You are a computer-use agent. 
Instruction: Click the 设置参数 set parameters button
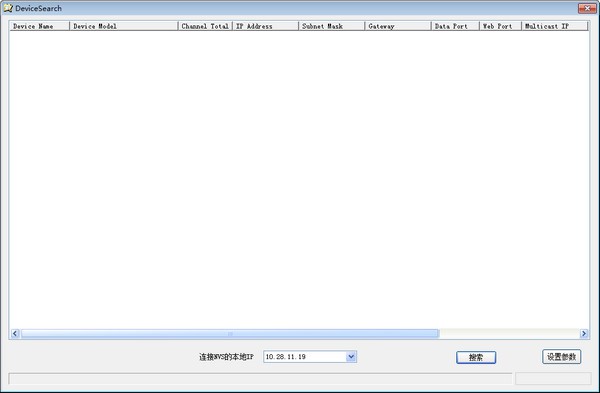click(x=562, y=357)
